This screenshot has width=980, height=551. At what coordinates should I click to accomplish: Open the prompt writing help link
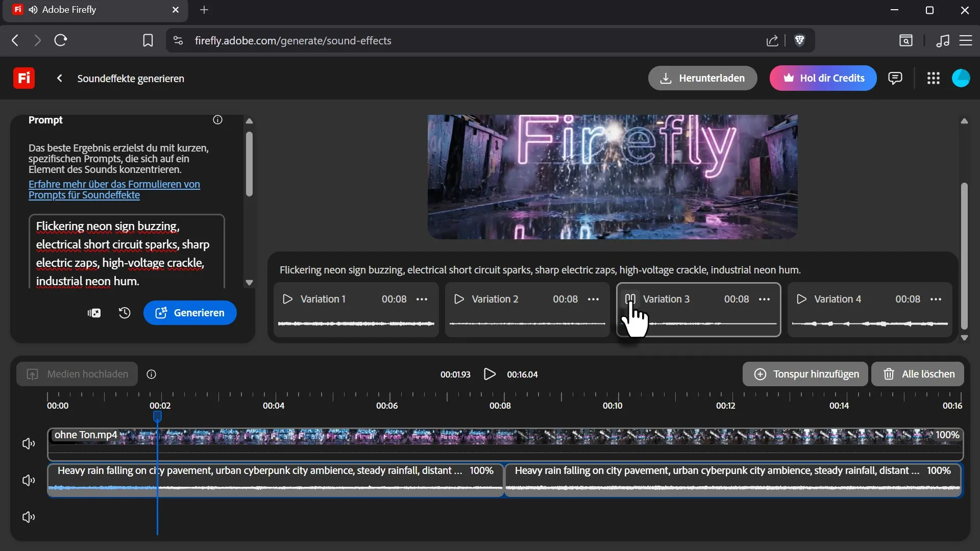coord(114,189)
